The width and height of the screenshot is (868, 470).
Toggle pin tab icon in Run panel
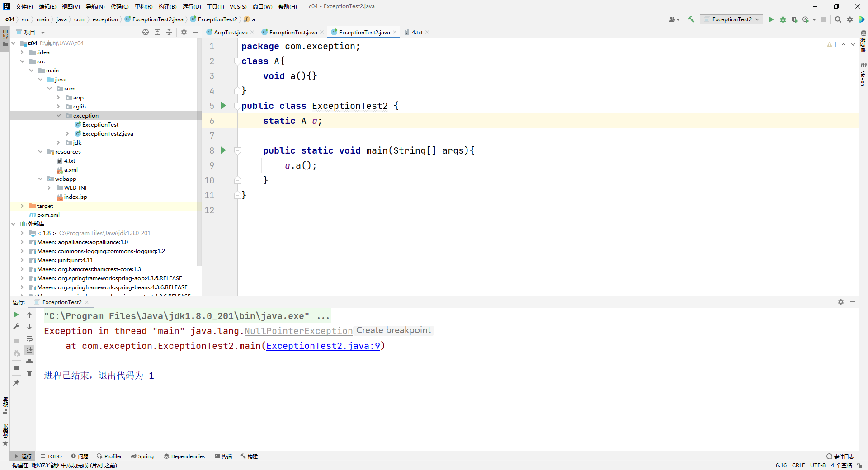[x=16, y=383]
